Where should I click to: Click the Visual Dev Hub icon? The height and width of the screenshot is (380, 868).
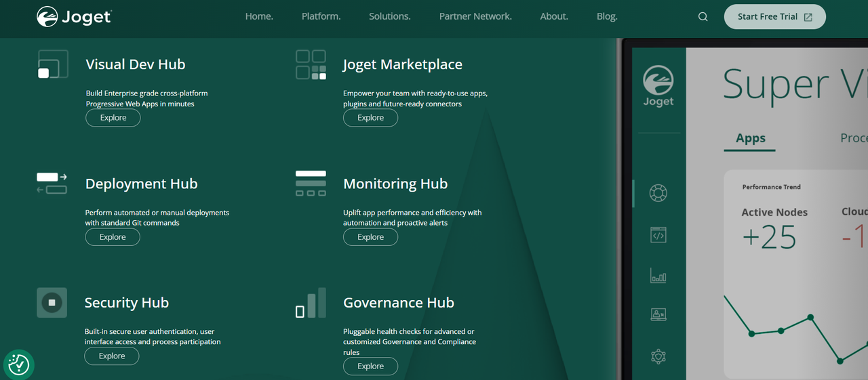pyautogui.click(x=52, y=64)
